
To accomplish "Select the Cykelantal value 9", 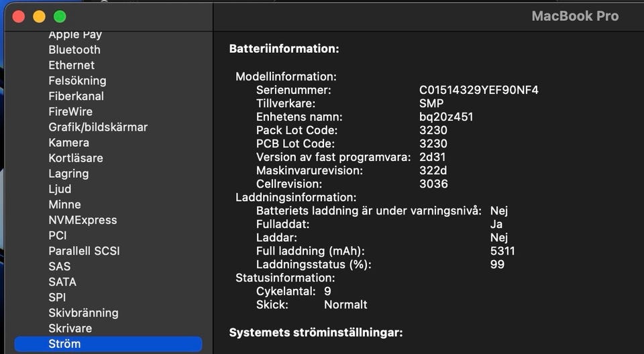I will (x=327, y=292).
